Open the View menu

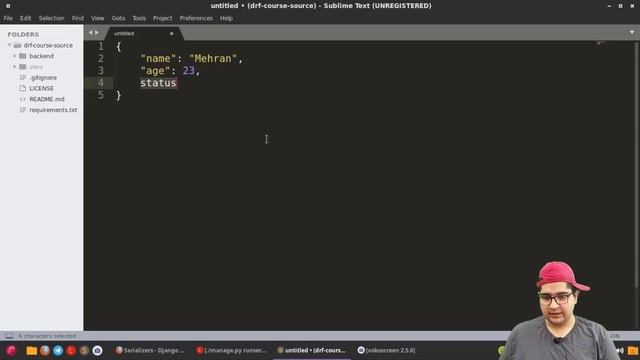click(98, 18)
